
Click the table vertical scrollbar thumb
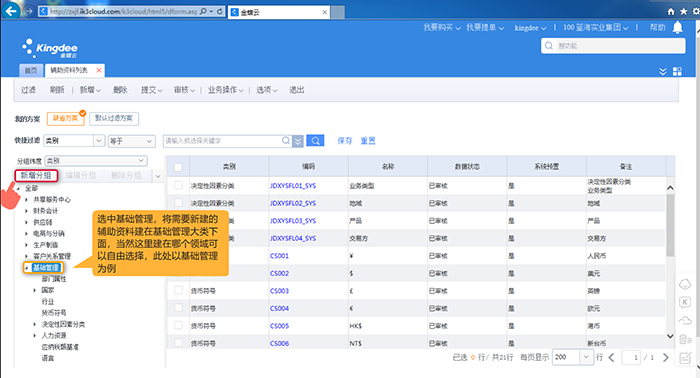pyautogui.click(x=670, y=225)
